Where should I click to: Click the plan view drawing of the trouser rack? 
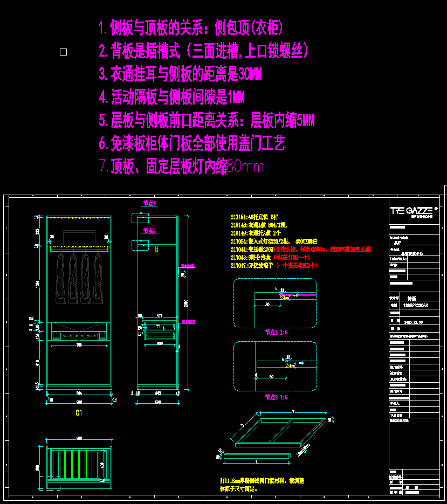(79, 468)
